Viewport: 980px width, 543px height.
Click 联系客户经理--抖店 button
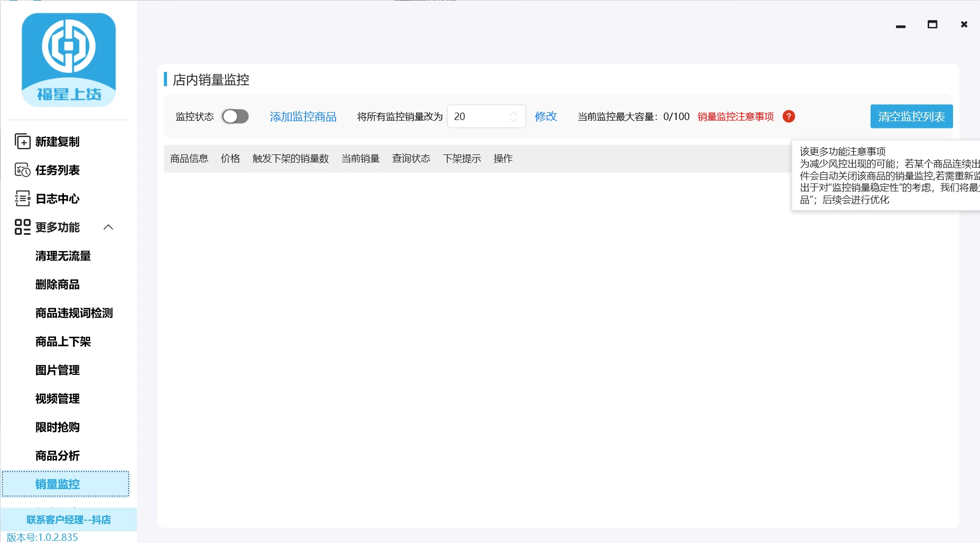tap(69, 520)
